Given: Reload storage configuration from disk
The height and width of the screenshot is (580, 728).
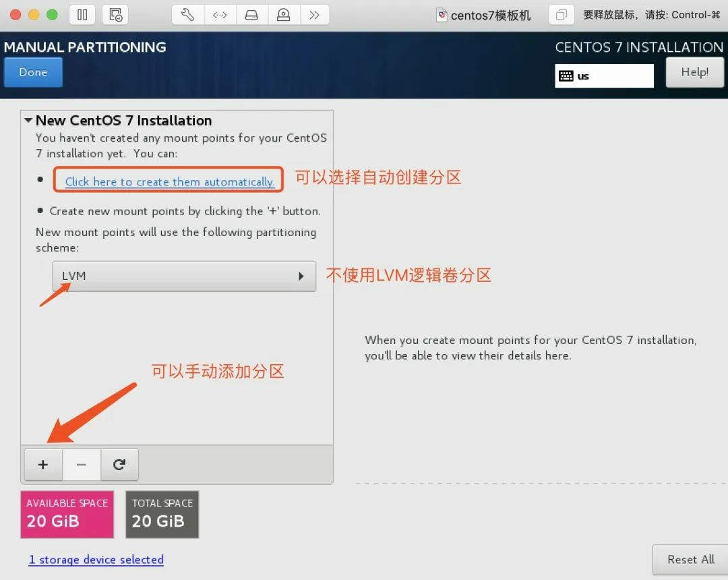Looking at the screenshot, I should click(119, 465).
